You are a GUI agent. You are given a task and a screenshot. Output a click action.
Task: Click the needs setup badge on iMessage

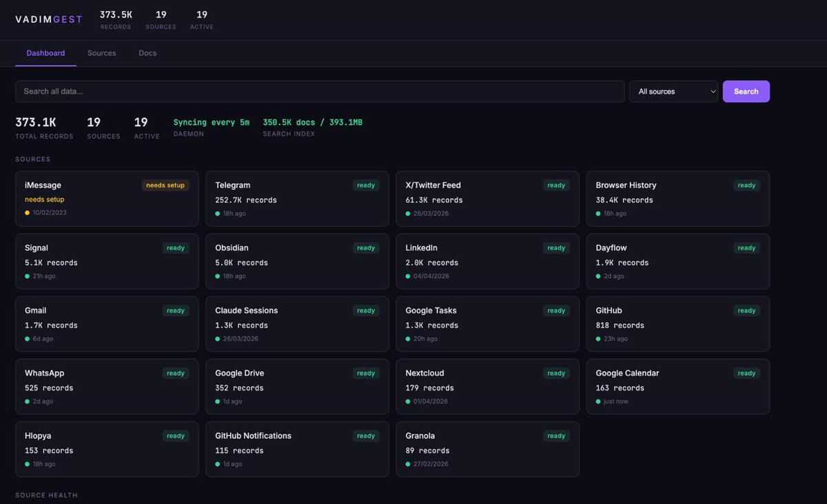click(165, 185)
